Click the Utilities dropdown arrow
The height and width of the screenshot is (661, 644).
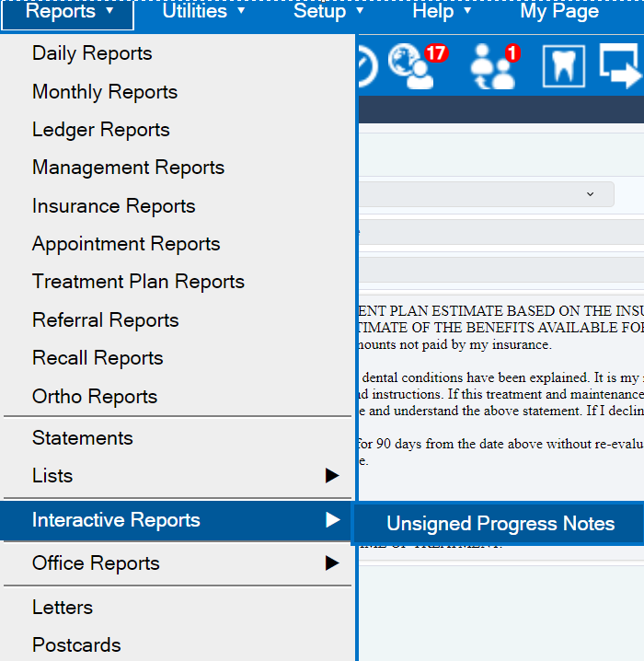(x=241, y=10)
